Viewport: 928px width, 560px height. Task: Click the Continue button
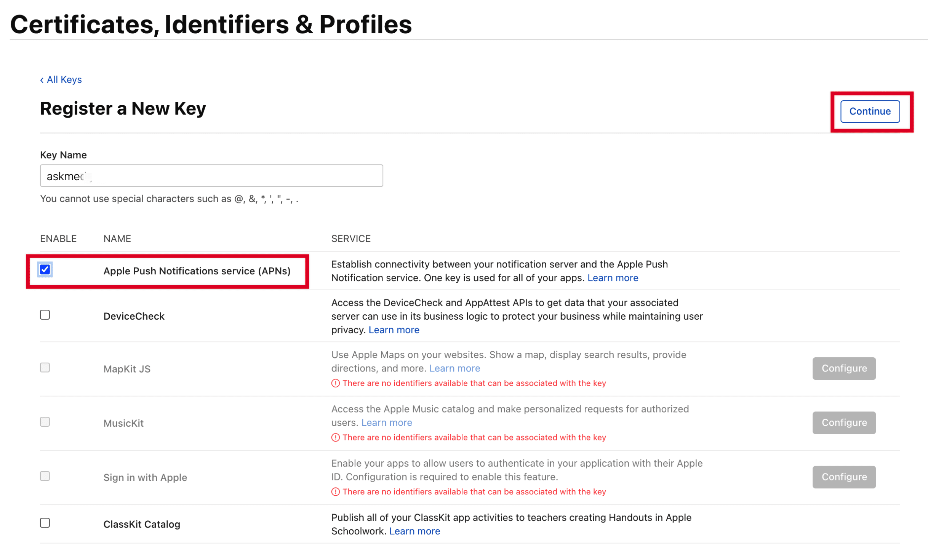[x=870, y=111]
